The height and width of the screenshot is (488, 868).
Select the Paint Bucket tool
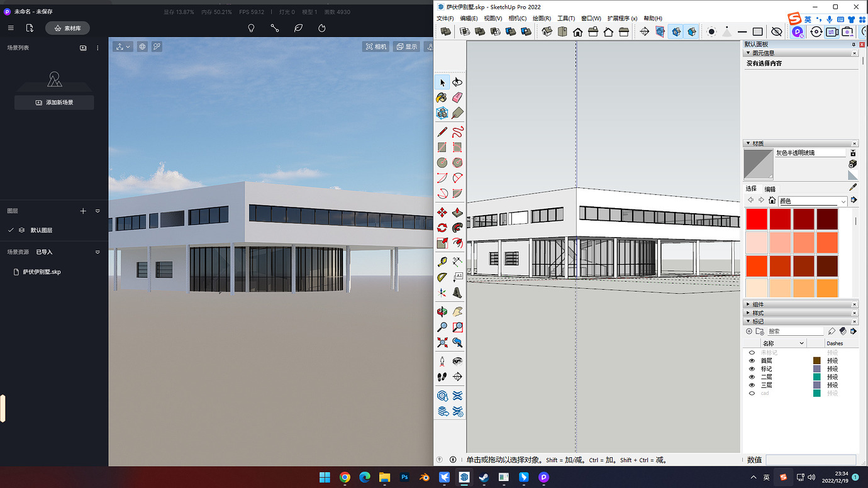[x=442, y=97]
